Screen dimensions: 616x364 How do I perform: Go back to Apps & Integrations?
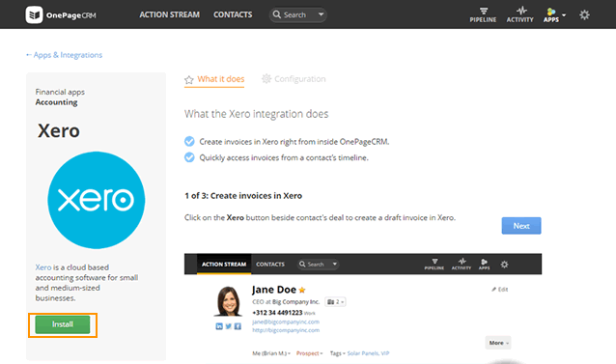coord(64,55)
